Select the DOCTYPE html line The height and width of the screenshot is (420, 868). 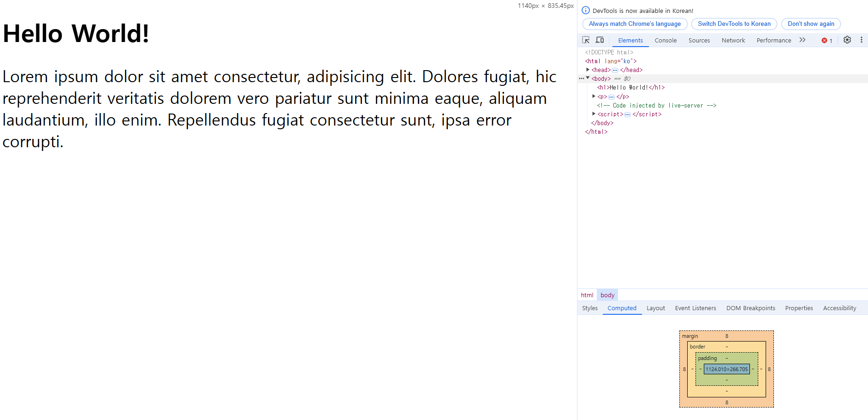pos(609,53)
